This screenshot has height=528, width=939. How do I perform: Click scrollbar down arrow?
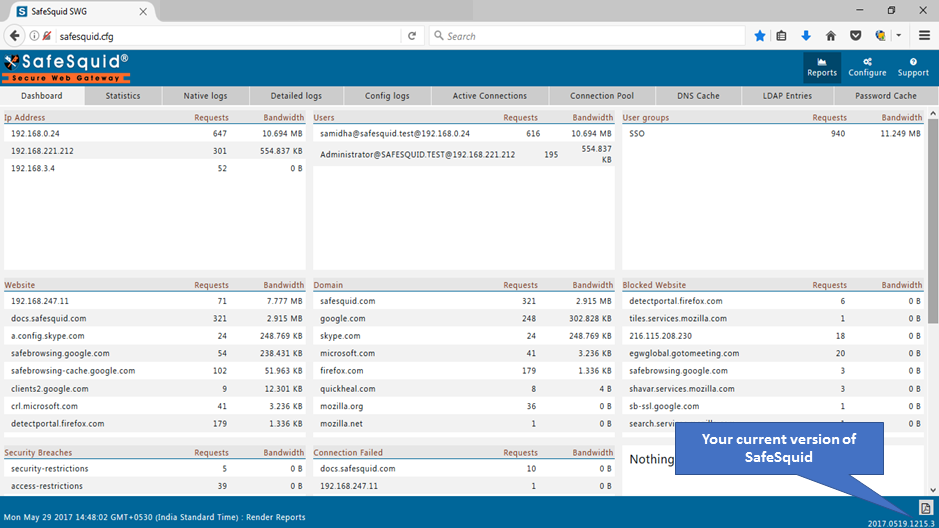933,490
